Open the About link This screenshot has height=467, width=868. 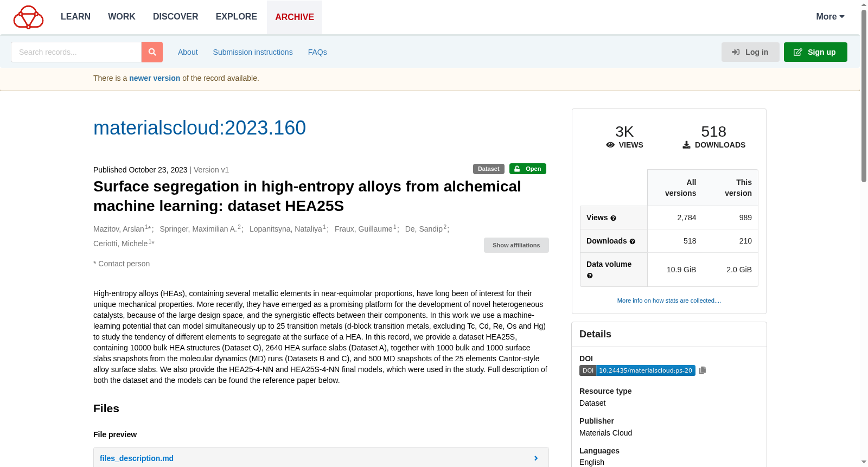pos(188,52)
